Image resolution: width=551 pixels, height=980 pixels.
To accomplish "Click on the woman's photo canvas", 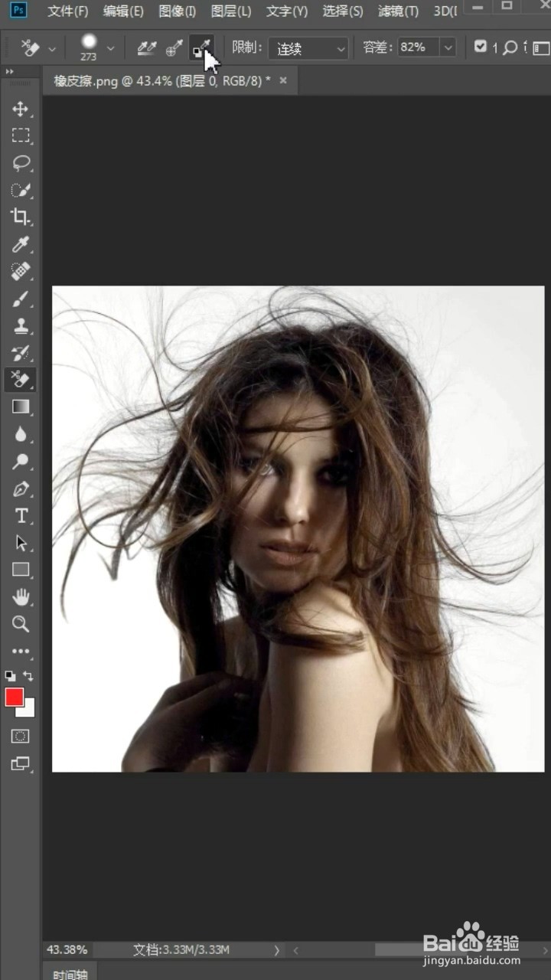I will pos(298,529).
